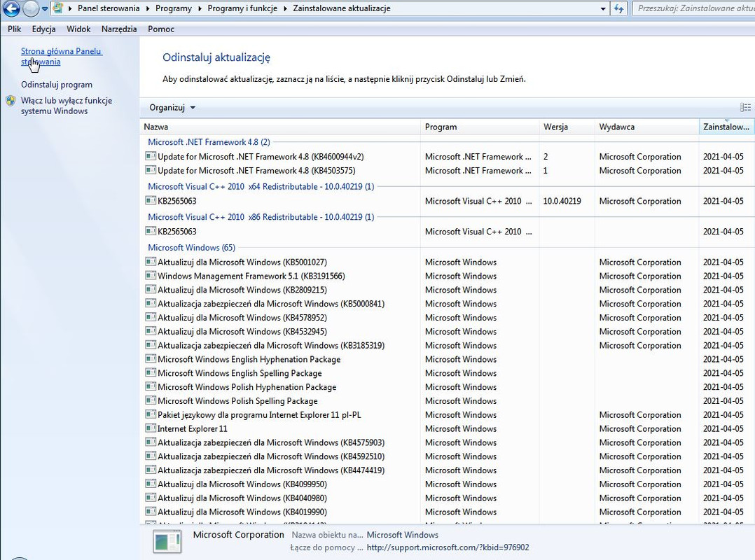755x560 pixels.
Task: Select icon of English Hyphenation Package
Action: [x=151, y=359]
